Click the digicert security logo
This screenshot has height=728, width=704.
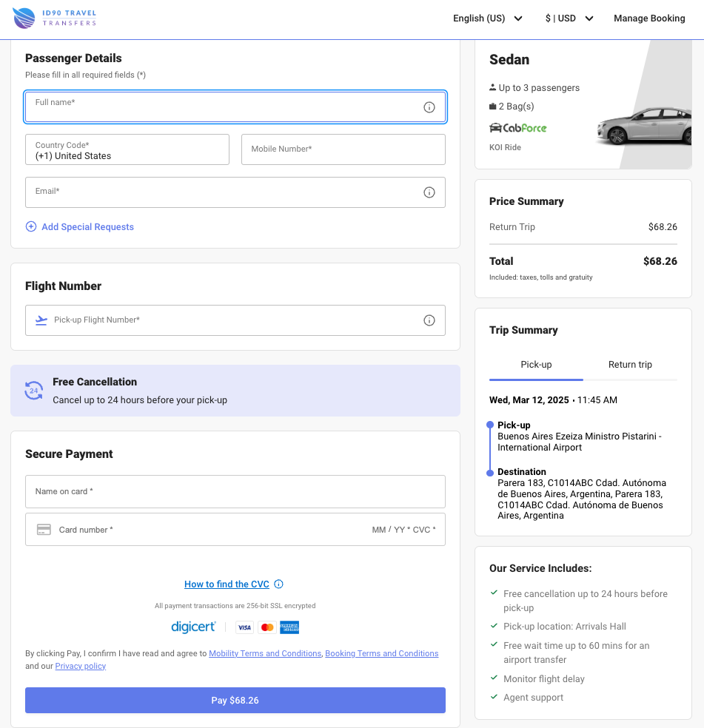pos(193,627)
